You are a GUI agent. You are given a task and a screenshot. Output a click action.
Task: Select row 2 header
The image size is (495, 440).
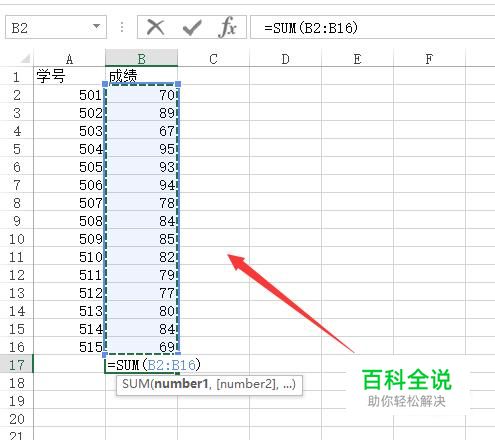(x=17, y=95)
